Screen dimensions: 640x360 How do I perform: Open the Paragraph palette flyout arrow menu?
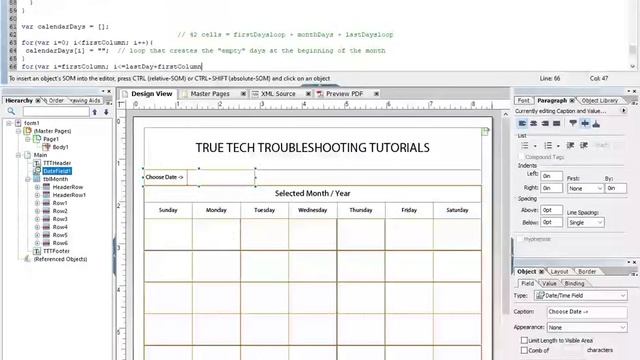tap(623, 111)
